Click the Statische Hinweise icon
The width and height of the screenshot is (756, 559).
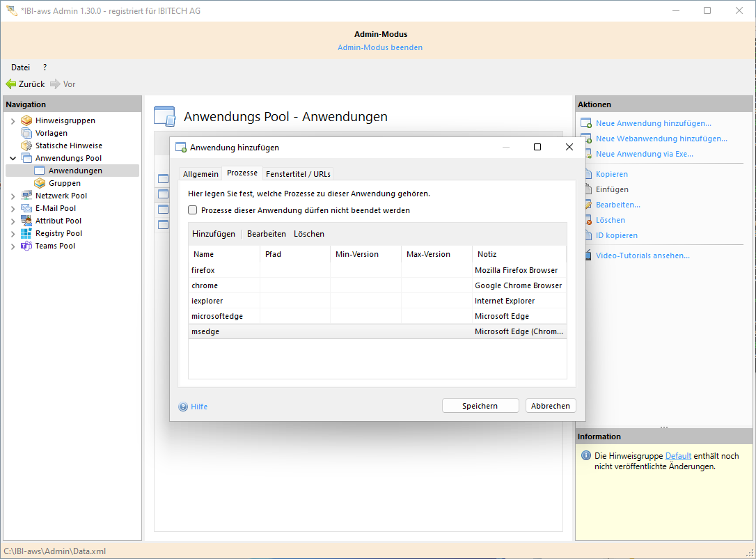tap(26, 145)
